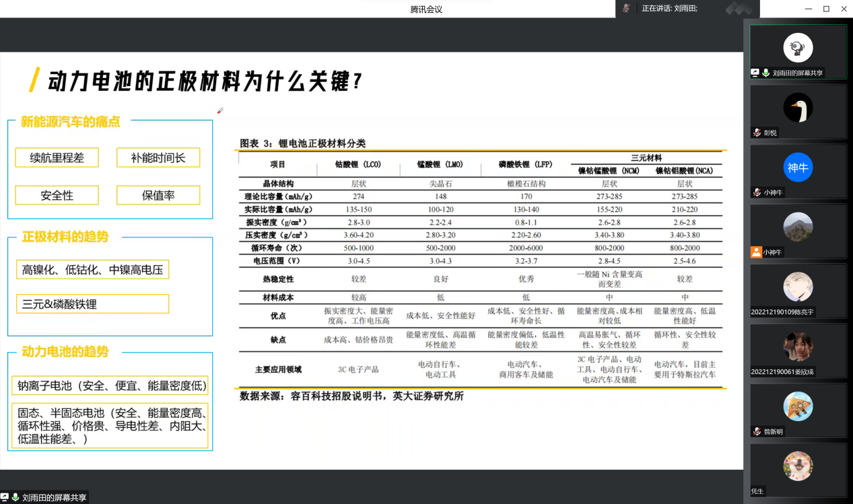Click the muted microphone icon beside 正在讲话
The image size is (853, 504).
click(626, 8)
